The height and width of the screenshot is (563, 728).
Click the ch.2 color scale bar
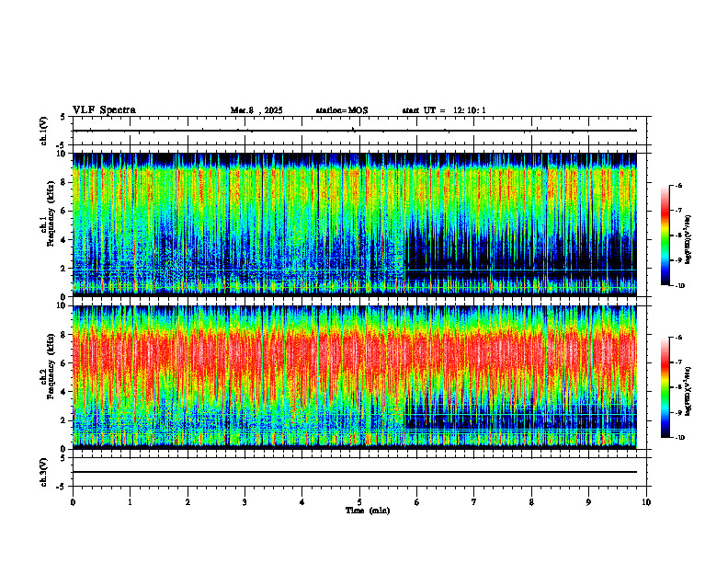pos(665,387)
